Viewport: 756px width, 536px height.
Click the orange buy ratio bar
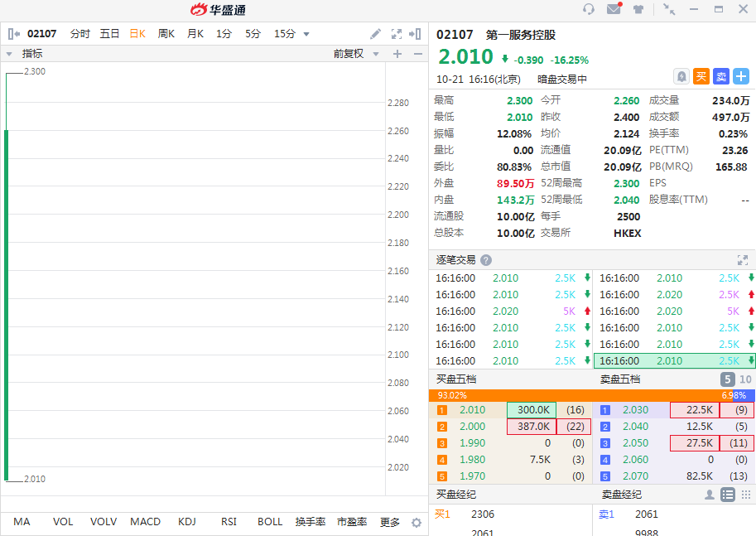click(580, 395)
